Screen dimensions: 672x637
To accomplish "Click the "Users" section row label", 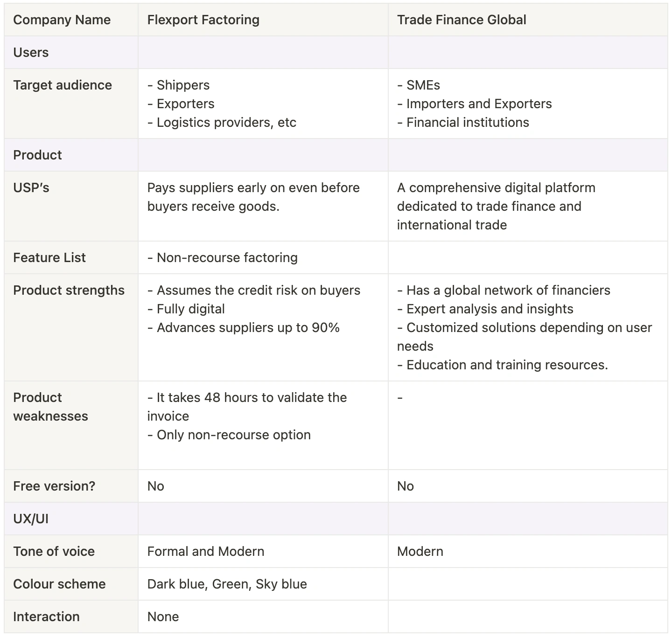I will (31, 53).
